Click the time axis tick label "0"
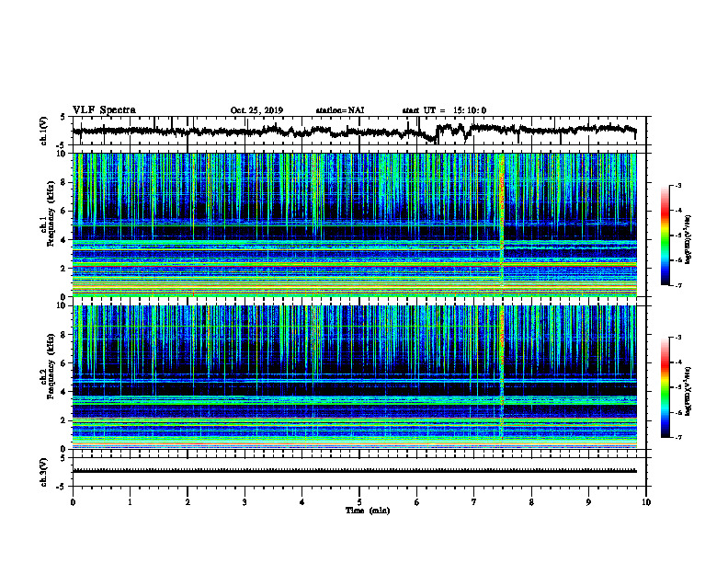Viewport: 728px width, 563px height. 73,502
